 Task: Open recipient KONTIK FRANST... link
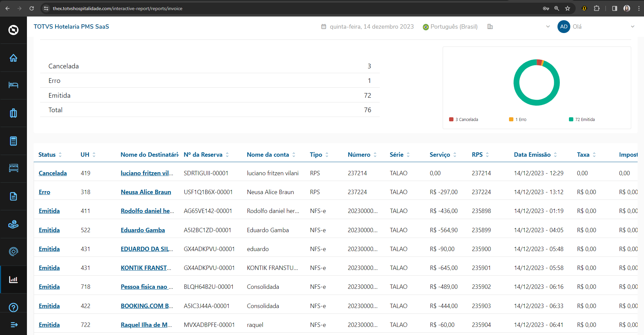(146, 268)
